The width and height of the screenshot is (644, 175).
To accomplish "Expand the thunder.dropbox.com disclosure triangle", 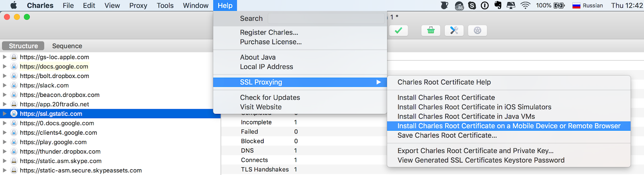I will click(5, 152).
